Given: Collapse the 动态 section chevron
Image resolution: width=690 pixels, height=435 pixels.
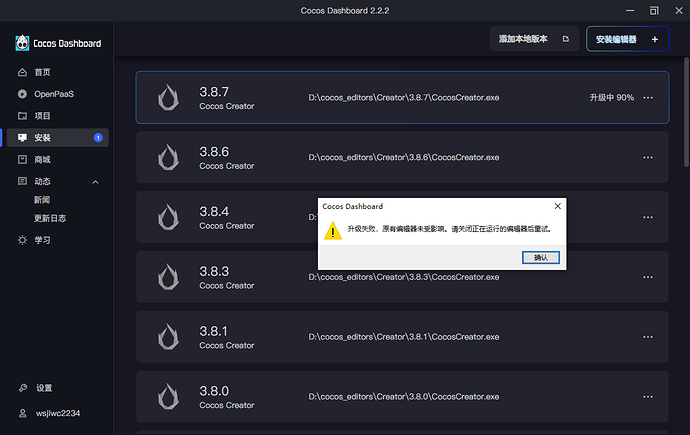Looking at the screenshot, I should [95, 182].
